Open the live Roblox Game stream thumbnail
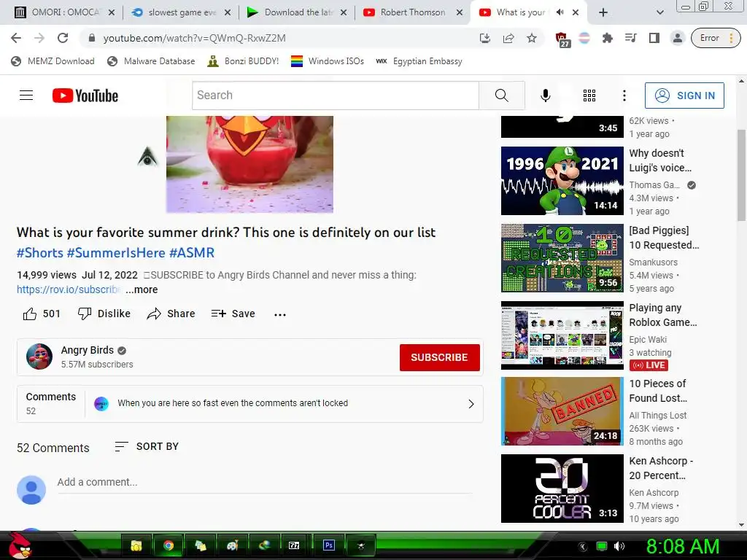Viewport: 747px width, 560px height. click(562, 335)
